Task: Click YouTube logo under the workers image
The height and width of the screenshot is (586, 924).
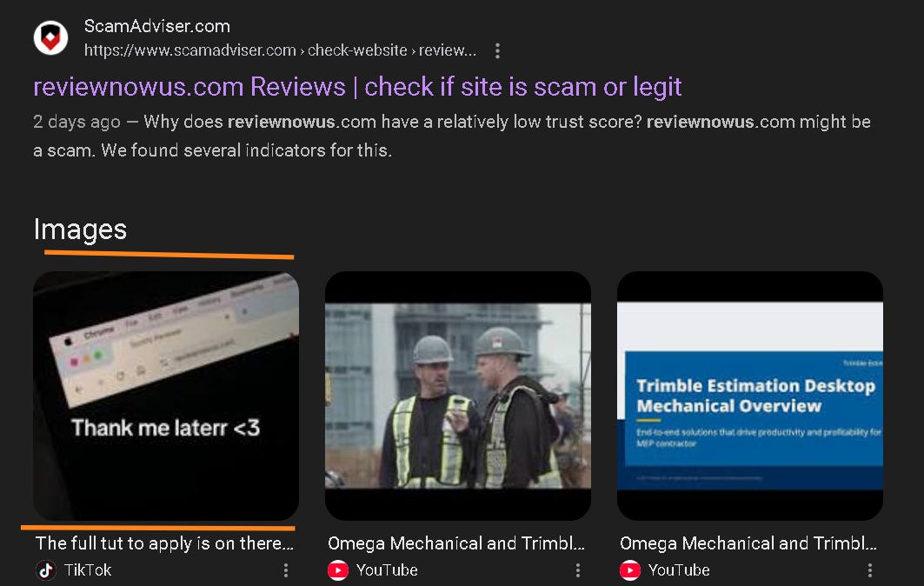Action: tap(337, 570)
